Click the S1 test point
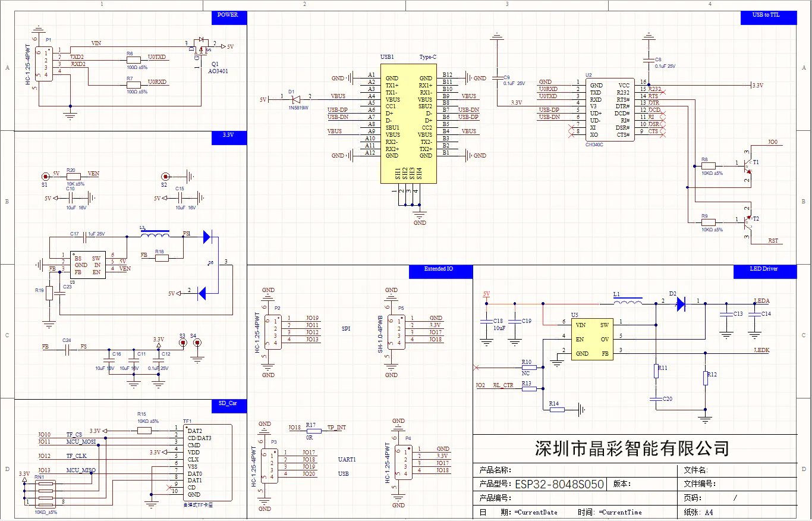The image size is (812, 521). pos(45,177)
